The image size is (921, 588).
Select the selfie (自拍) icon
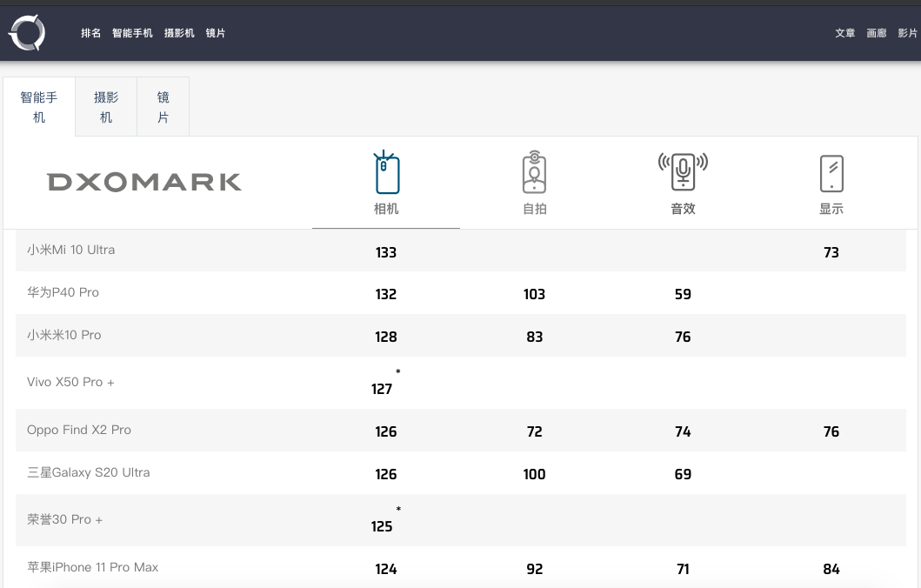[534, 172]
